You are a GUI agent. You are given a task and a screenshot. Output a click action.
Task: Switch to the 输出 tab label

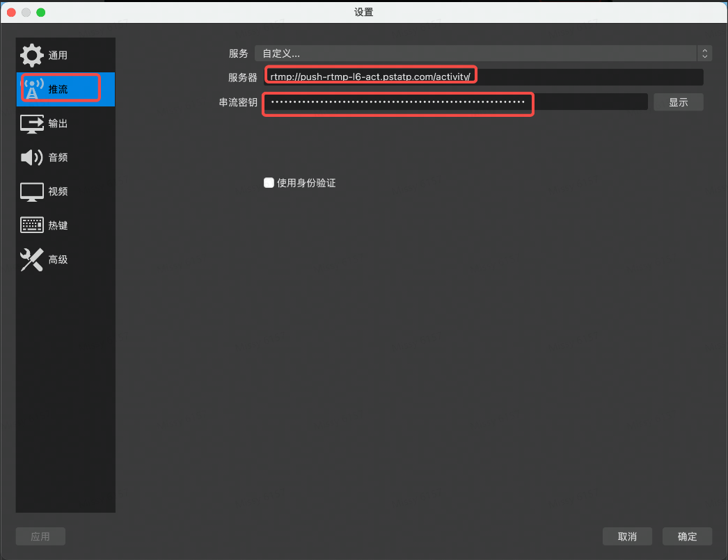(x=58, y=123)
